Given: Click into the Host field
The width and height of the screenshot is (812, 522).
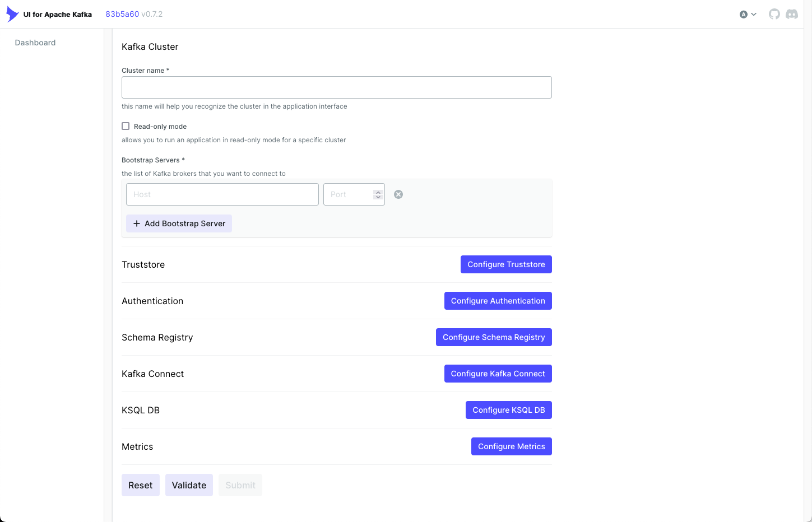Looking at the screenshot, I should 222,194.
